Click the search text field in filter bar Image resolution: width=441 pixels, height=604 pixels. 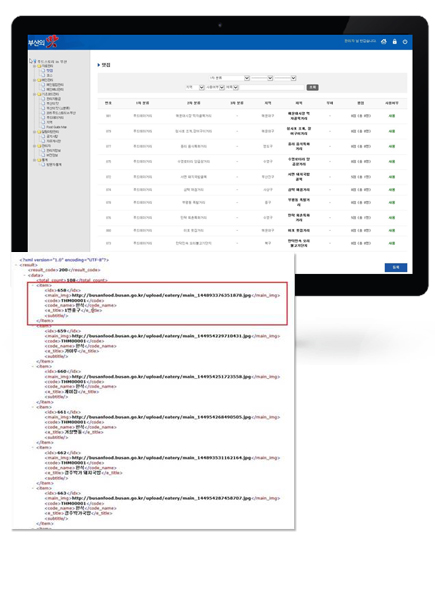click(272, 88)
